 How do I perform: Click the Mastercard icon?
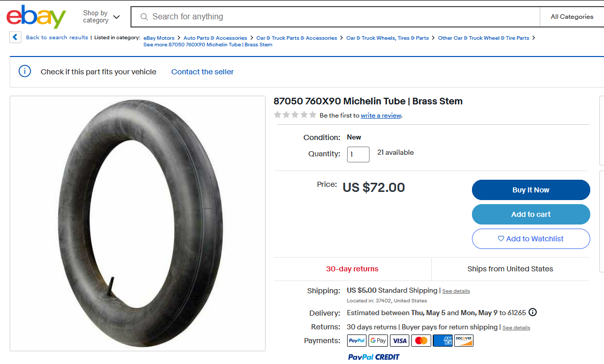tap(421, 341)
